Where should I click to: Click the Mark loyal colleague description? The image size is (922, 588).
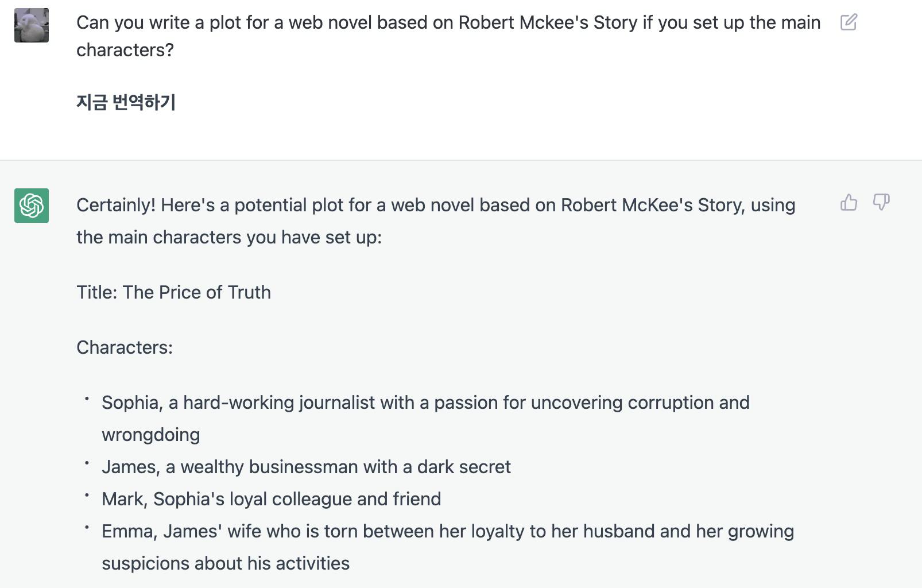point(271,499)
